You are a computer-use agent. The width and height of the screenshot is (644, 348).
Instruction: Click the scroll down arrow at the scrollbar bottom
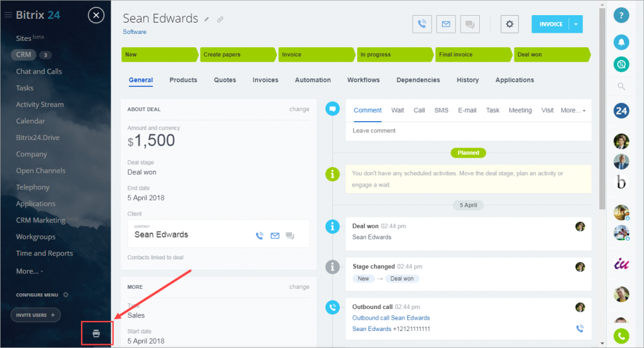coord(602,343)
